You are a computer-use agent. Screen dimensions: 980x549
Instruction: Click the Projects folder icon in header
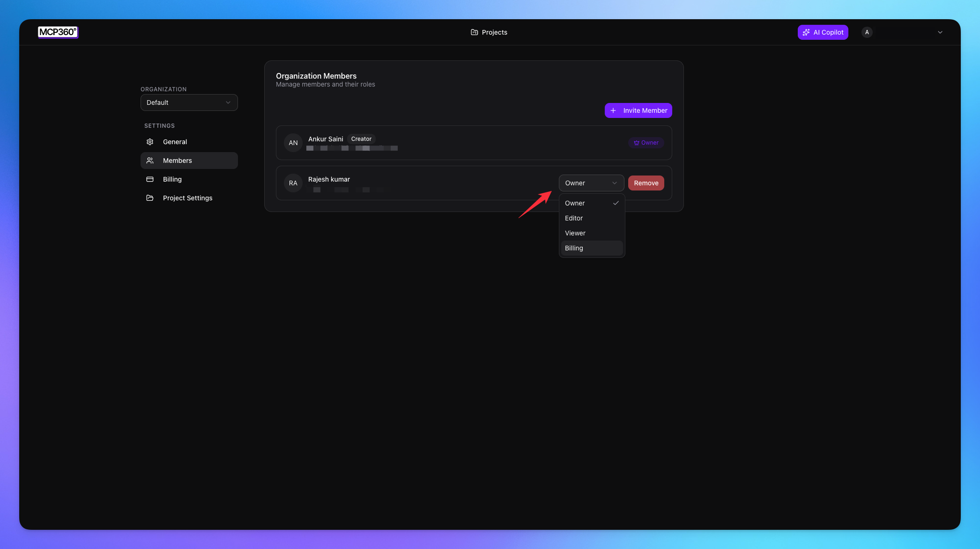(474, 32)
